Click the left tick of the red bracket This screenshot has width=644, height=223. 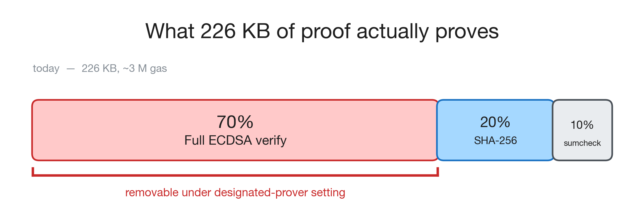(x=33, y=171)
